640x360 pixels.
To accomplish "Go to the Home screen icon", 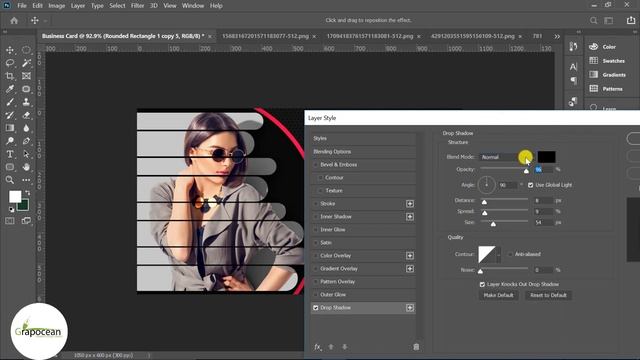I will click(14, 20).
